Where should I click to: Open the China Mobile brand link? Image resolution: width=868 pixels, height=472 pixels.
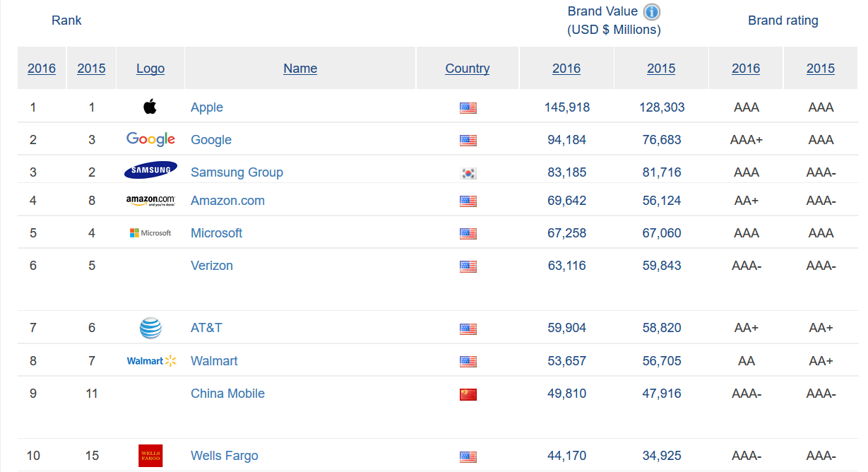pos(227,394)
